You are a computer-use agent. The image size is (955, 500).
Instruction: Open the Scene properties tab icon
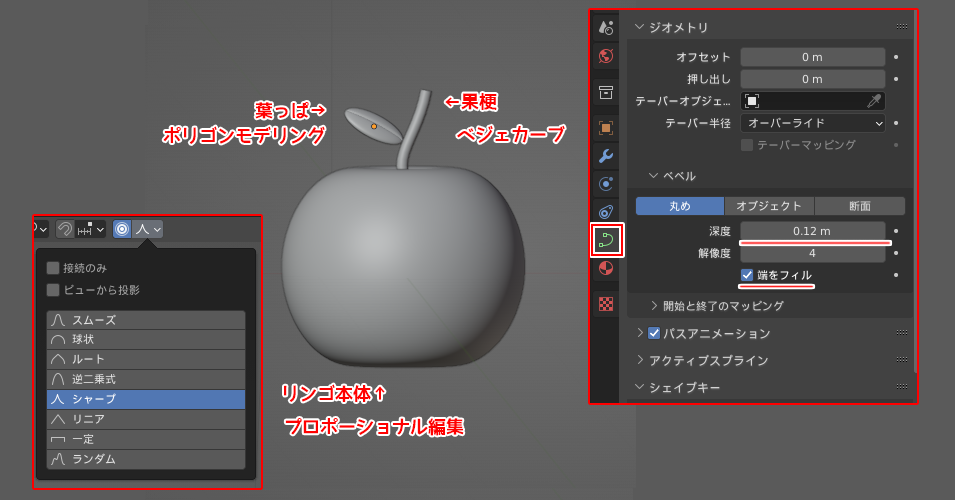[x=605, y=27]
